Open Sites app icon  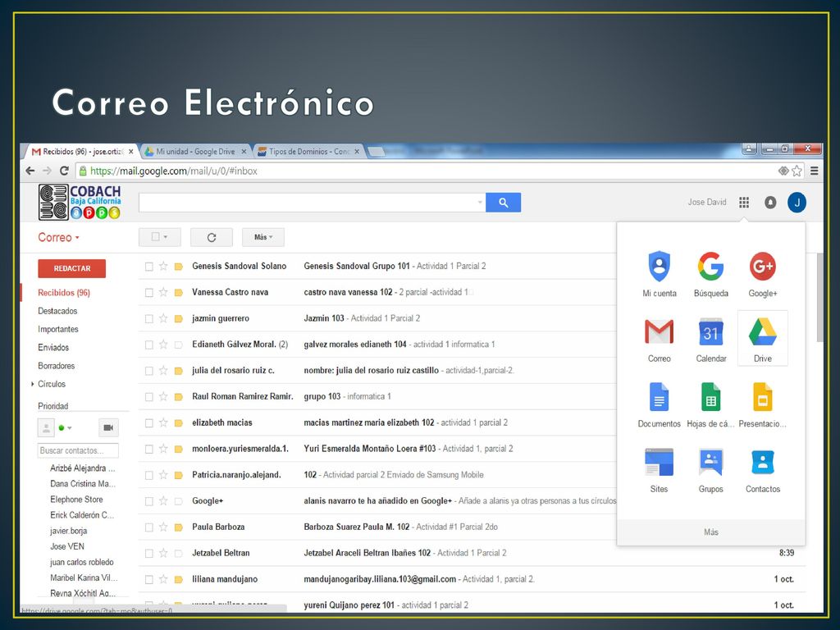click(x=659, y=470)
